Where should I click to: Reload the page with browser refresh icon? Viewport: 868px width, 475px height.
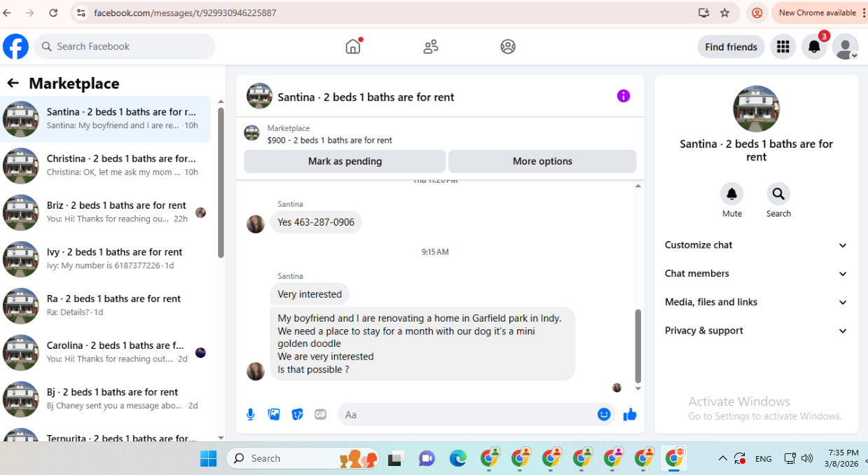pyautogui.click(x=53, y=13)
